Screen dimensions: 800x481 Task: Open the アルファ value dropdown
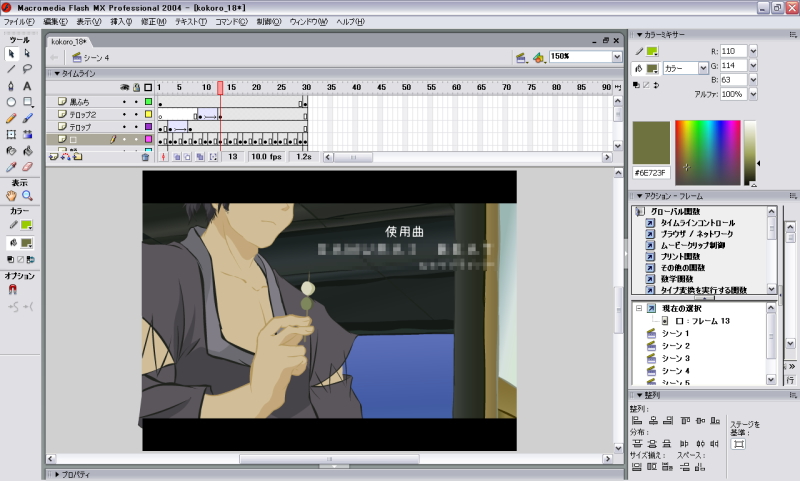pos(753,94)
